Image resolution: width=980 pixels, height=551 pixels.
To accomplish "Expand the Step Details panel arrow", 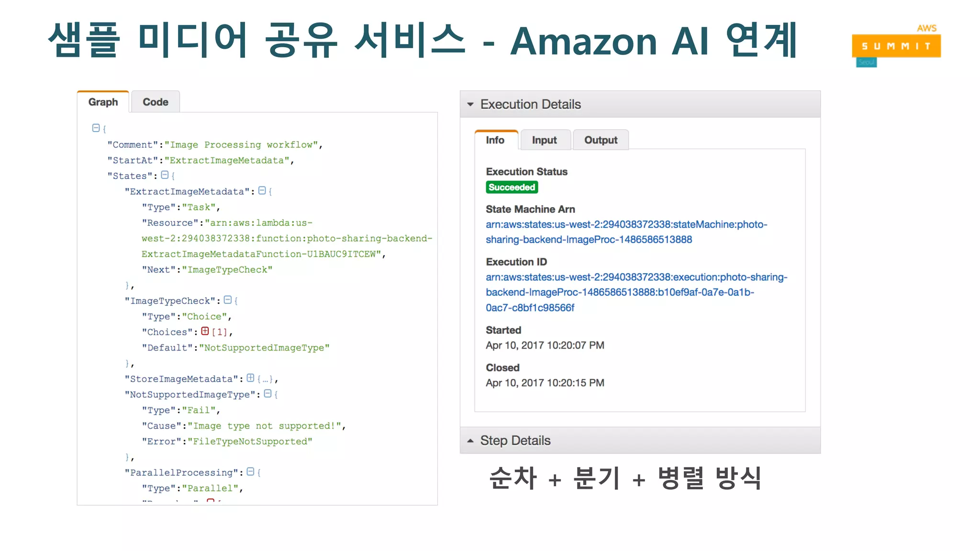I will (470, 441).
